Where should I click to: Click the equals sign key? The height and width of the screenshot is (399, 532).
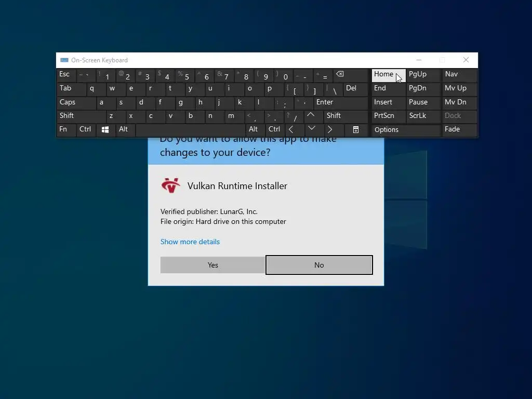click(323, 75)
